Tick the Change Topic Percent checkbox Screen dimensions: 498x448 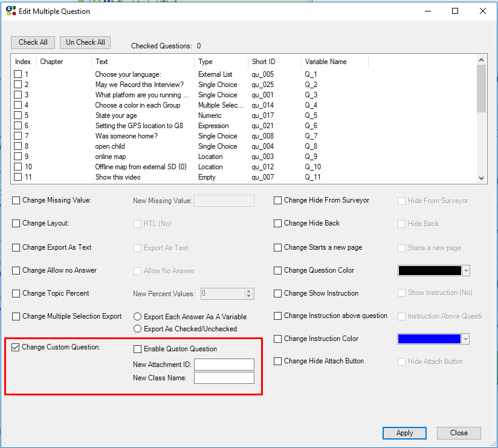coord(16,293)
